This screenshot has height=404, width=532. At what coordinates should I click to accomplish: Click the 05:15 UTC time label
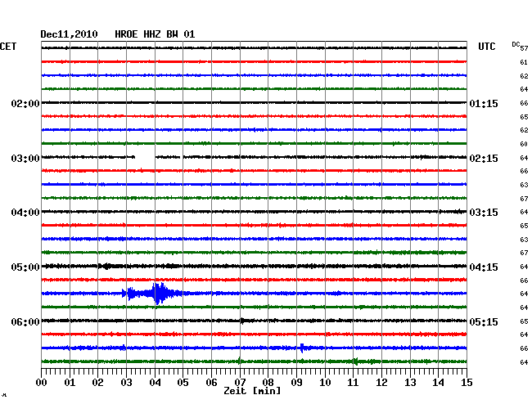click(484, 321)
